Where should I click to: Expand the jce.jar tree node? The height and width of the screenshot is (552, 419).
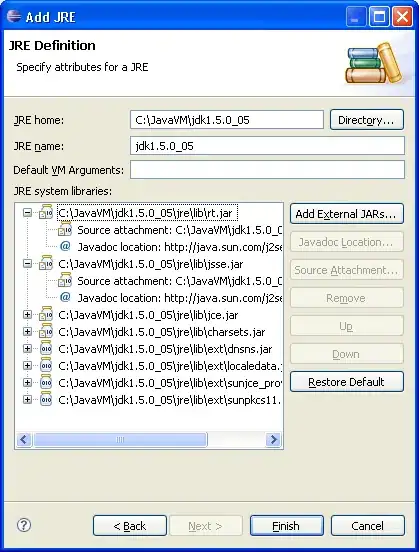click(x=27, y=315)
